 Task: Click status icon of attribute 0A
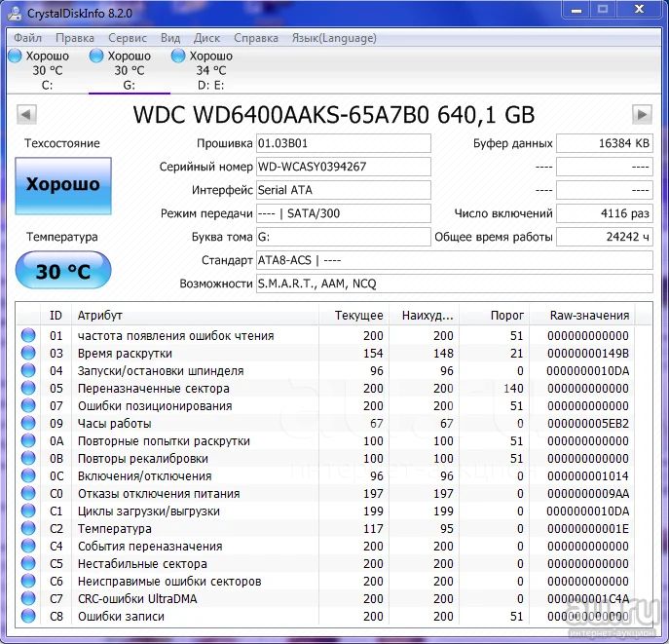[28, 440]
